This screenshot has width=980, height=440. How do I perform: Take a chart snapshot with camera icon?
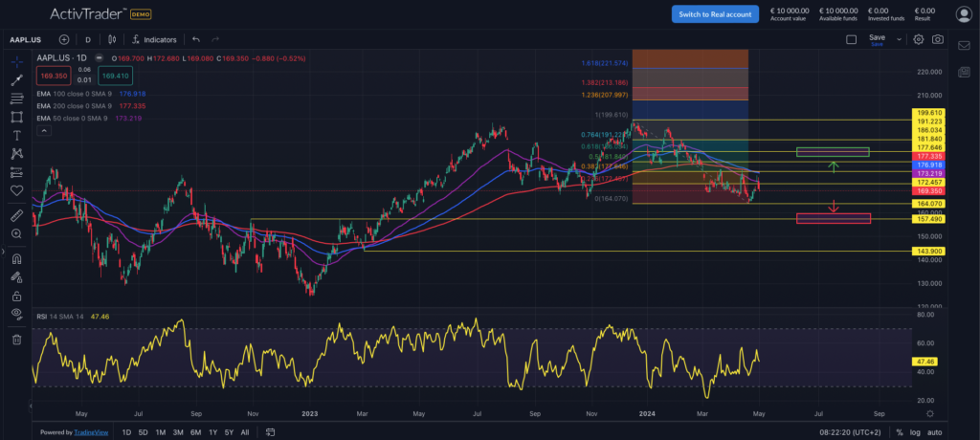(x=938, y=39)
